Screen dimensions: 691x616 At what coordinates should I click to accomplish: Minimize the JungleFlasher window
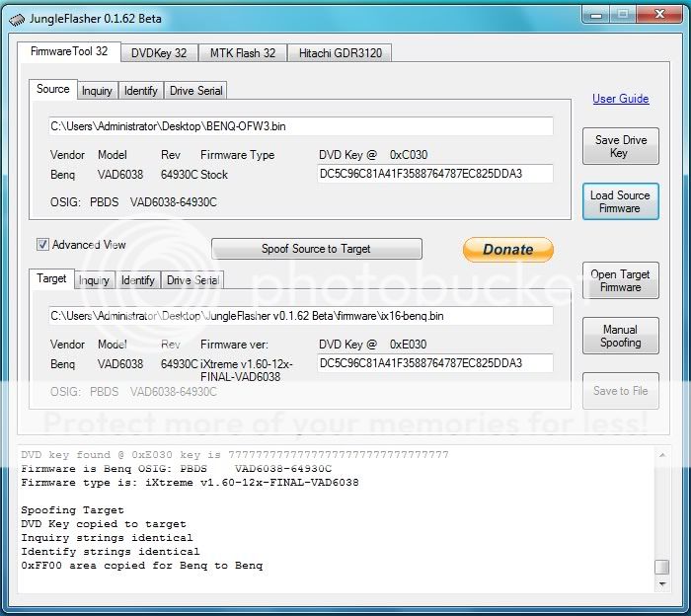(x=592, y=15)
